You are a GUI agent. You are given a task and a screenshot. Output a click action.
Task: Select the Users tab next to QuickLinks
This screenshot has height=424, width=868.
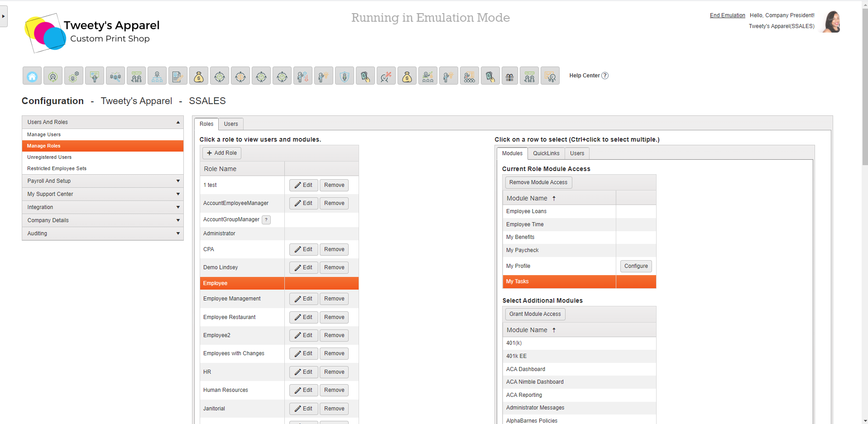point(577,153)
